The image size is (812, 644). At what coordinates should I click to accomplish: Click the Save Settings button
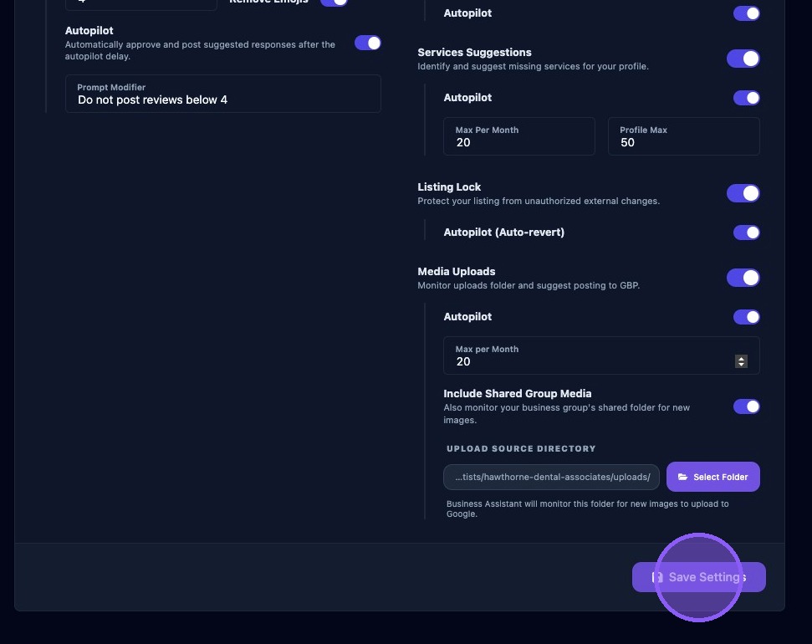coord(698,577)
